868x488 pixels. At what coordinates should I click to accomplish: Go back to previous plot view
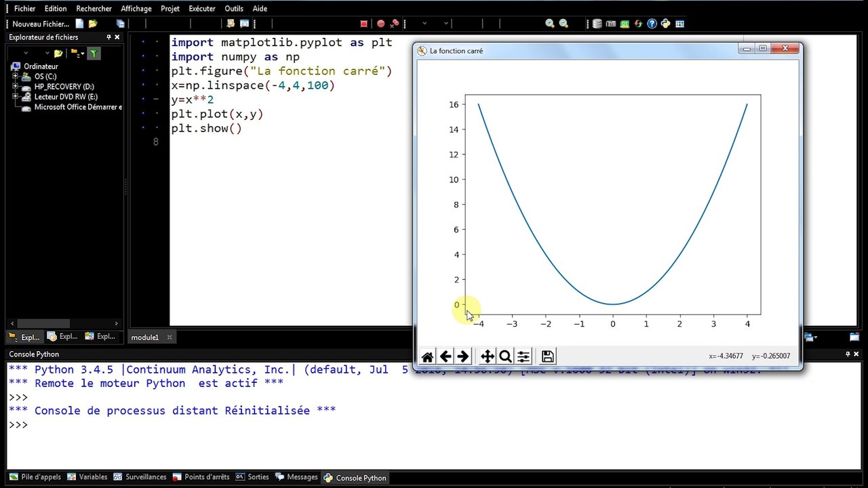(x=446, y=357)
